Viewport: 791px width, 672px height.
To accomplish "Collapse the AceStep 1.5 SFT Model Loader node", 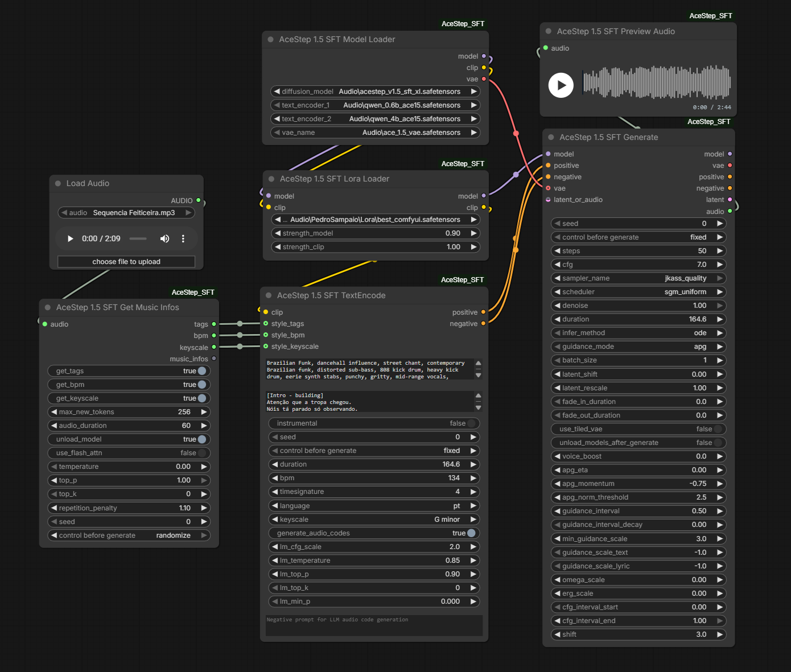I will [x=271, y=39].
